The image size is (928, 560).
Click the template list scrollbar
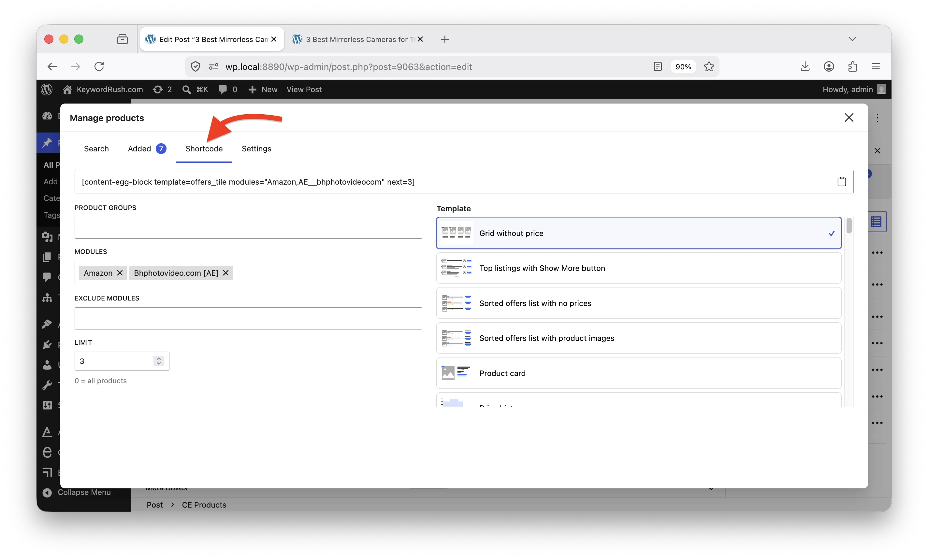[x=849, y=226]
